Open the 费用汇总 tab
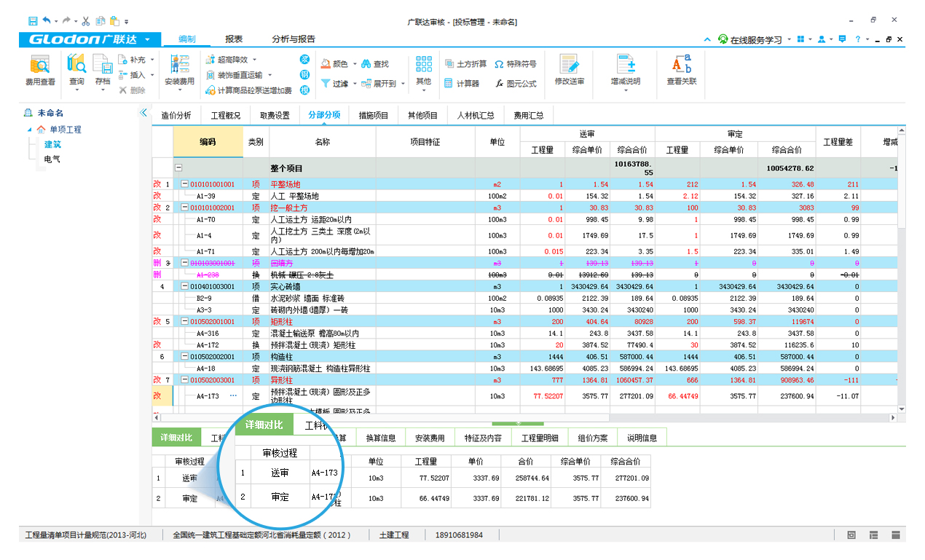 point(529,115)
